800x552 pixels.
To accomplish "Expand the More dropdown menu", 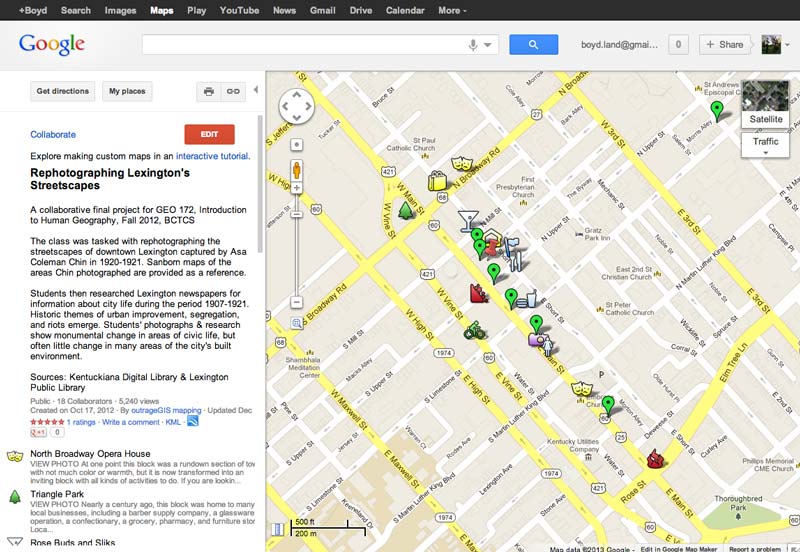I will tap(452, 10).
